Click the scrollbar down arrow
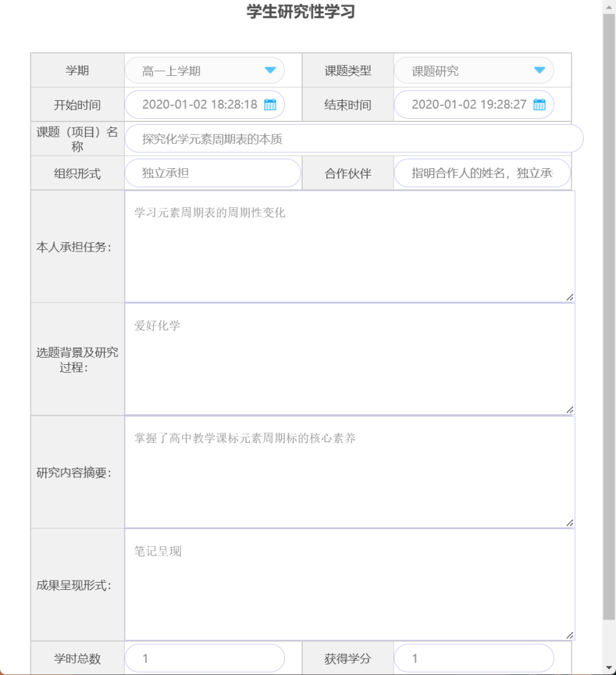Viewport: 616px width, 675px height. tap(609, 668)
